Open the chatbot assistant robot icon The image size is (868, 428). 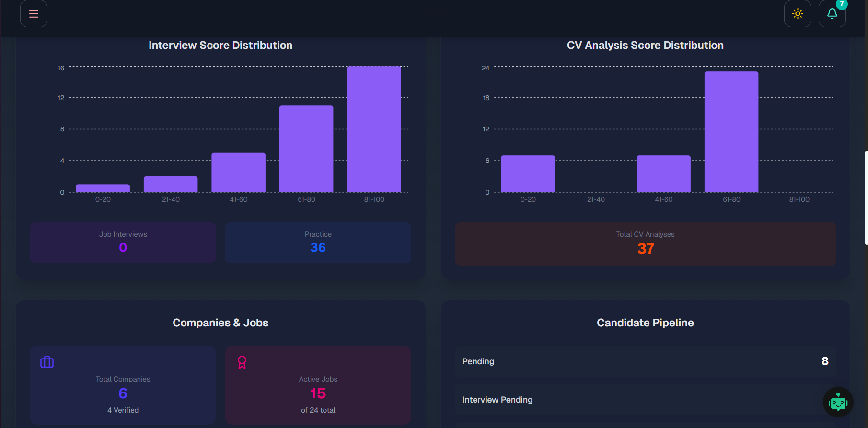(x=838, y=402)
